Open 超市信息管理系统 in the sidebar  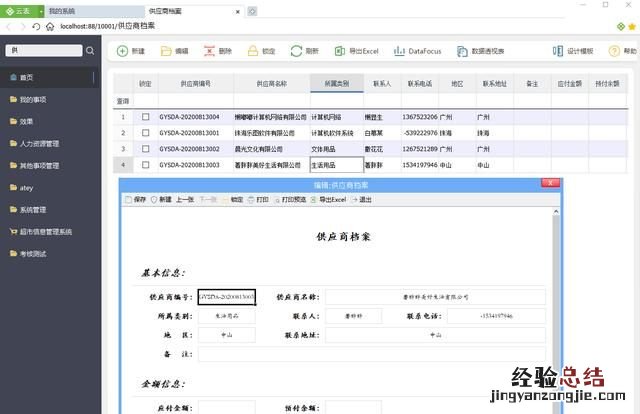45,232
